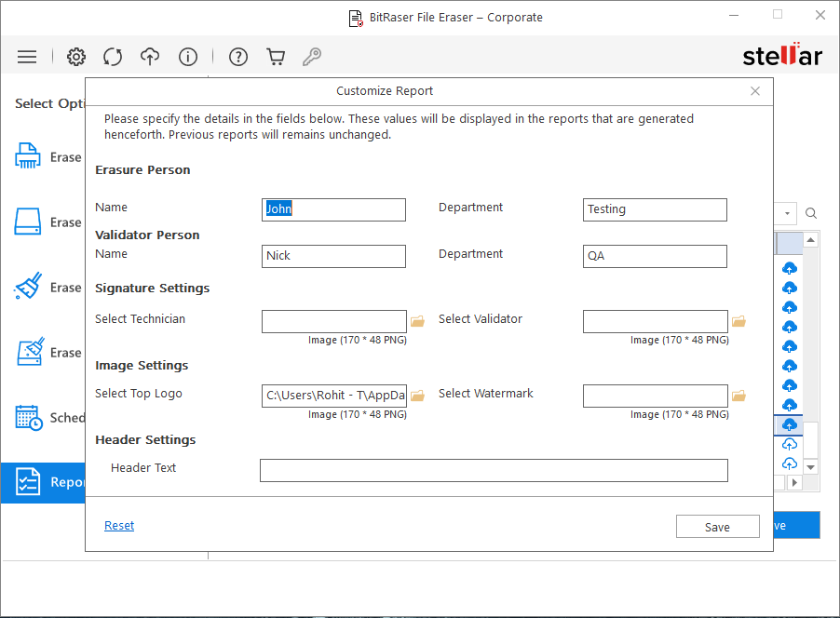This screenshot has height=618, width=840.
Task: Browse for the validator signature image
Action: click(739, 321)
